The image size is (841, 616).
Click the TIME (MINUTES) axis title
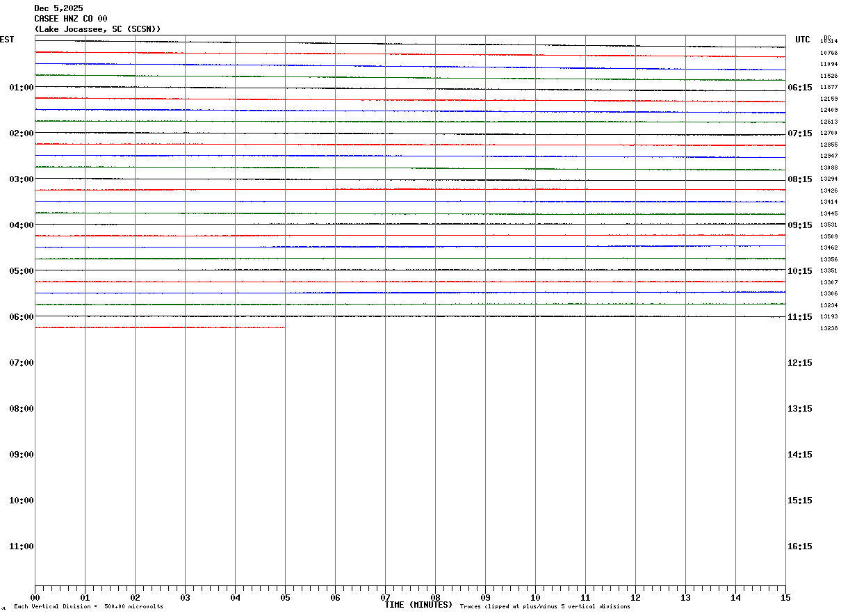(418, 605)
